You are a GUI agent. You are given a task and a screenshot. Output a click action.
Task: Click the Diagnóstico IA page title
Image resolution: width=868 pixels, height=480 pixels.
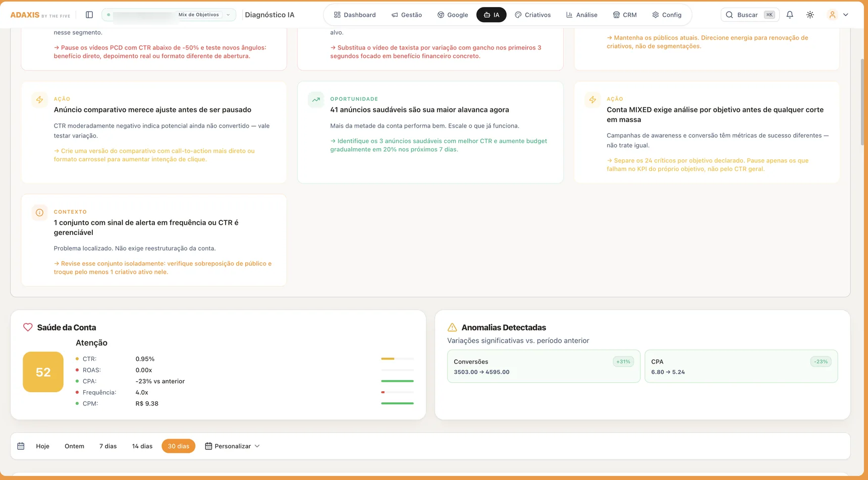click(269, 15)
